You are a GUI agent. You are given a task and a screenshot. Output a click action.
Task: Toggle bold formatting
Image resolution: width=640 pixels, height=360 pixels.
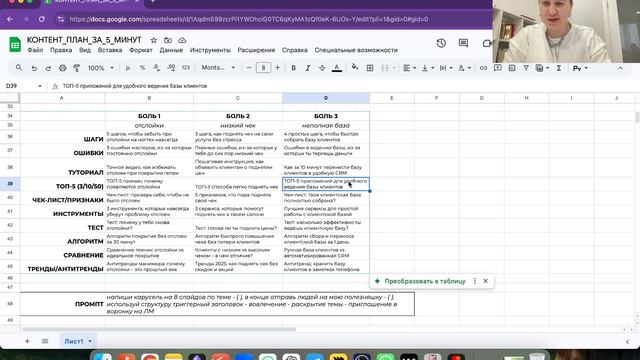(x=293, y=68)
